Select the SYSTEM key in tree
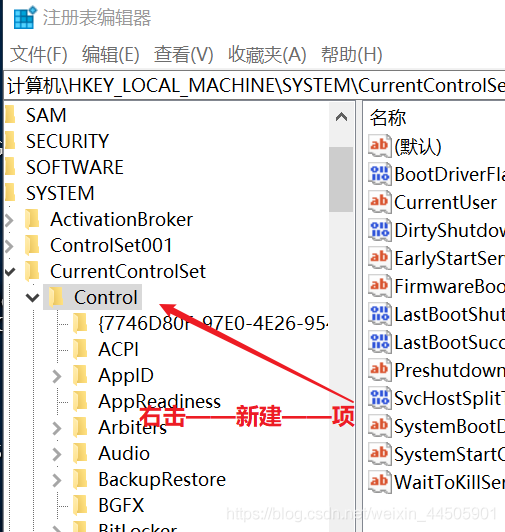Screen dimensions: 505x532 [60, 193]
